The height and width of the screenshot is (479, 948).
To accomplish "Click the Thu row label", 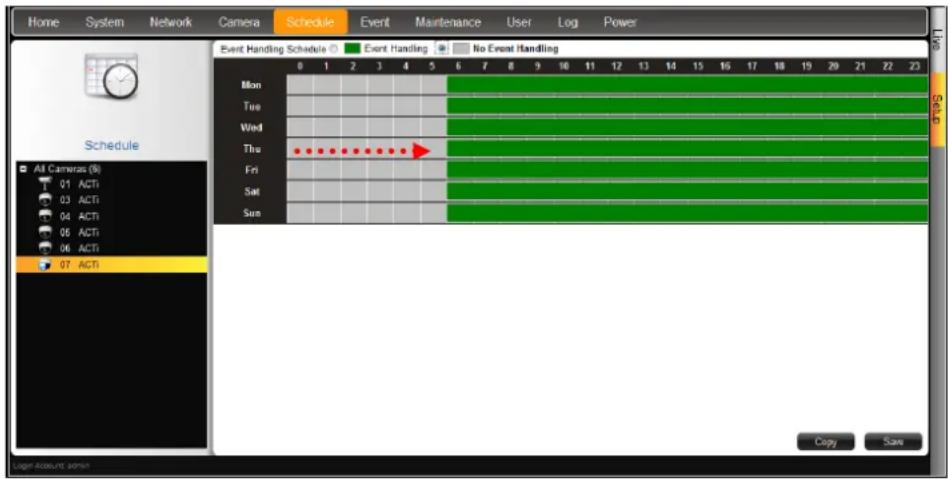I will tap(252, 149).
